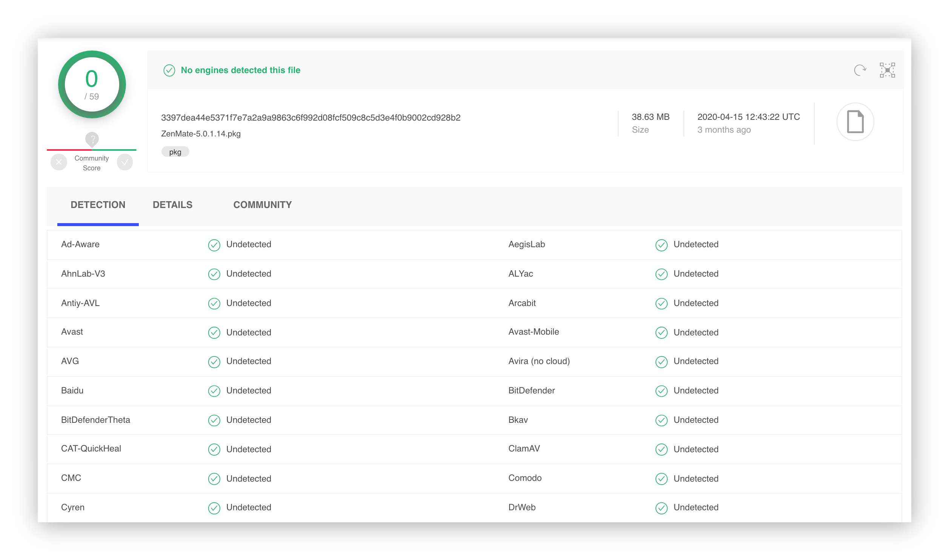This screenshot has width=949, height=560.
Task: Click the ALYac engine name
Action: 521,274
